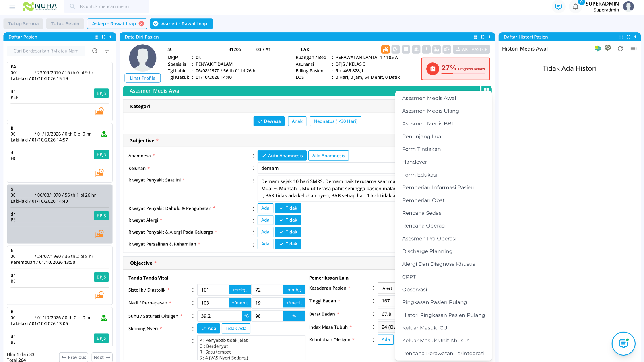
Task: Open the floating chat support button
Action: (623, 343)
